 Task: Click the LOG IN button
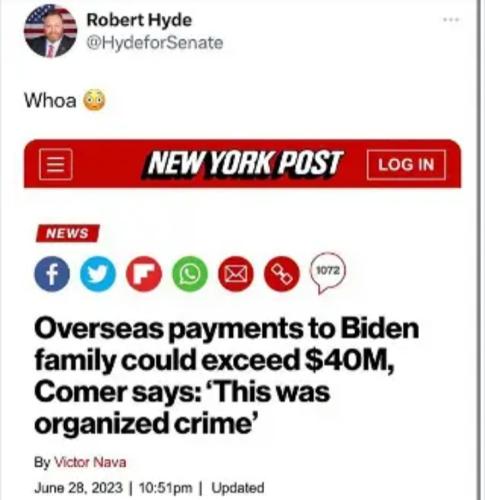pyautogui.click(x=406, y=165)
